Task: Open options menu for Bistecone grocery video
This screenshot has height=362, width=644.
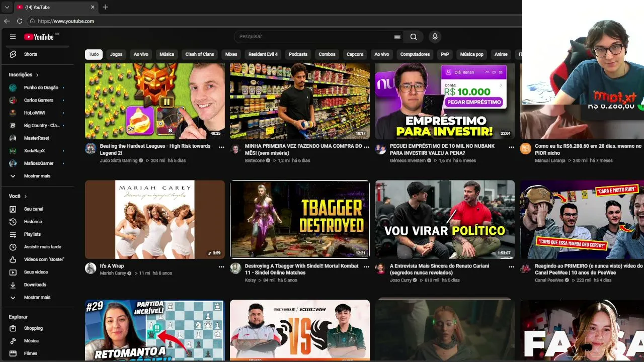Action: click(366, 147)
